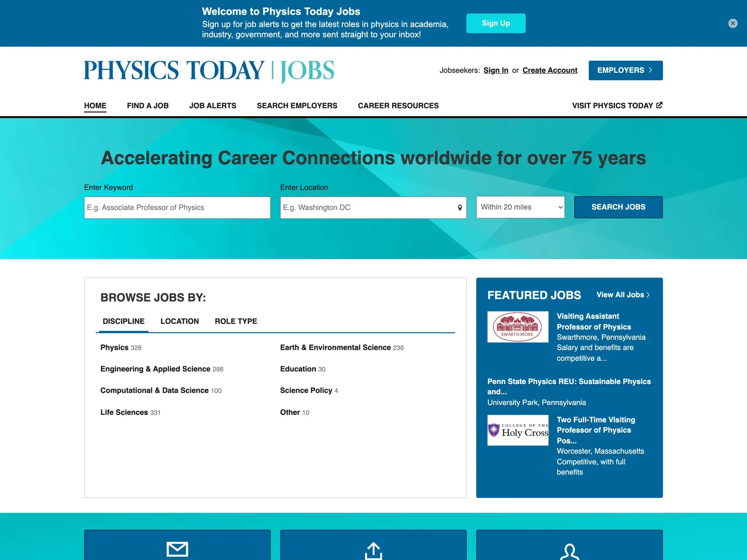Click the Search Jobs button
Screen dimensions: 747x560
(619, 207)
